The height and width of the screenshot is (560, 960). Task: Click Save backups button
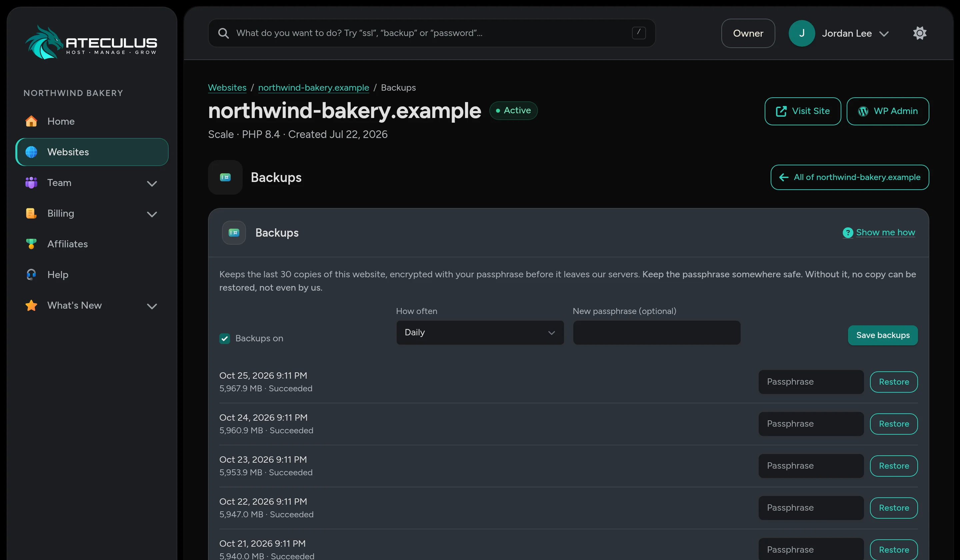tap(883, 335)
